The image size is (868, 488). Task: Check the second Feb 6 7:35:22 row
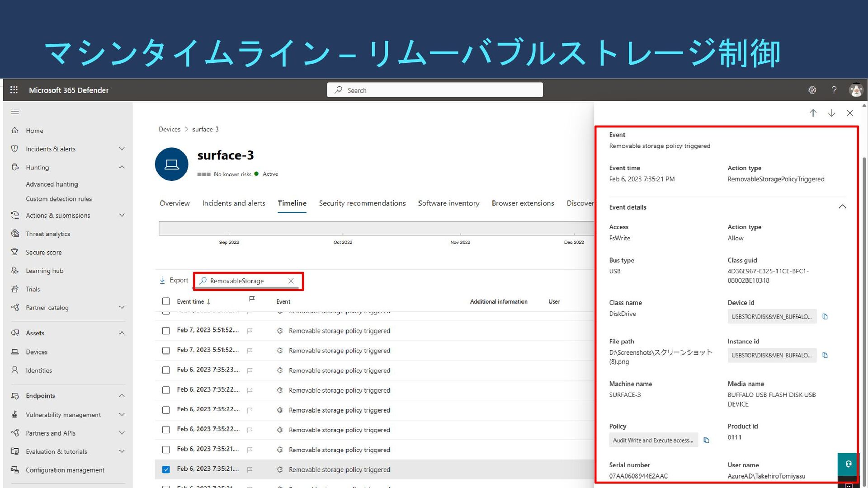point(166,410)
